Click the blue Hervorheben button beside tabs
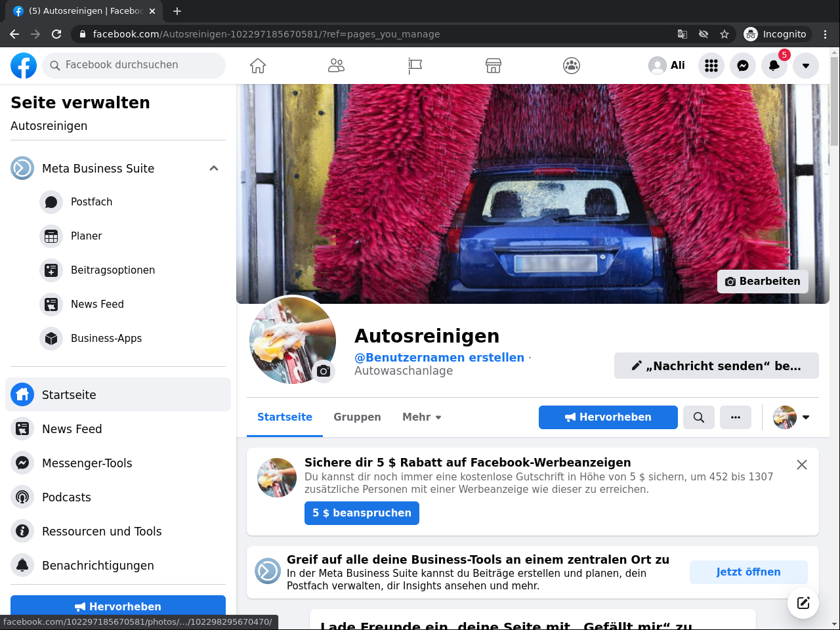Screen dimensions: 840x630 coord(608,417)
